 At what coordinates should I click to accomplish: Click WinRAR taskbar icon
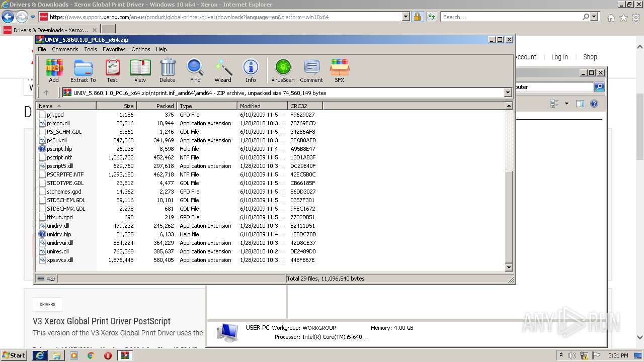(x=125, y=355)
